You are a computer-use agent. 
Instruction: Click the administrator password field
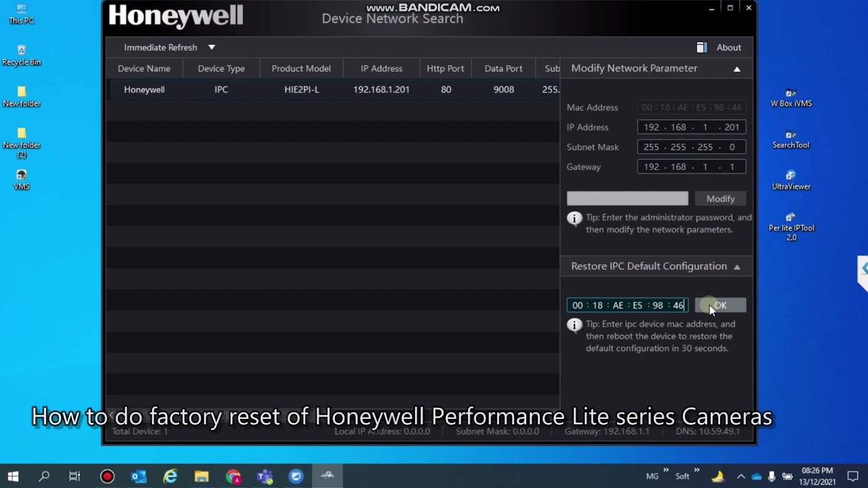pos(627,199)
